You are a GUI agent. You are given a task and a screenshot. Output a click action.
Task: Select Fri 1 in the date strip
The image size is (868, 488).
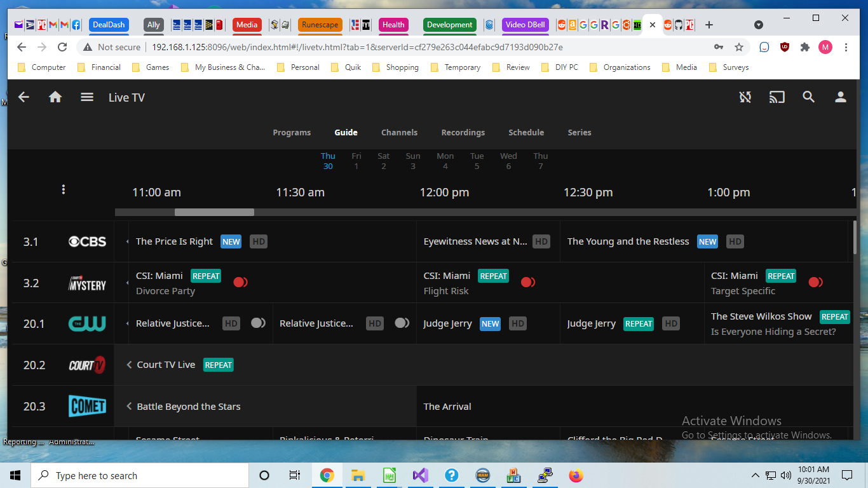point(356,161)
